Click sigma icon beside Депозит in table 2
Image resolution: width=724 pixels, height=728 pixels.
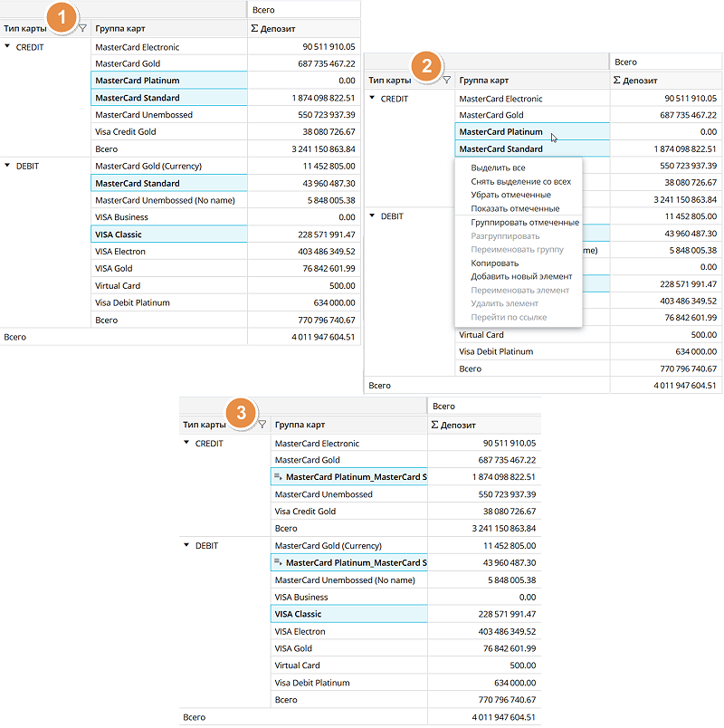[618, 81]
